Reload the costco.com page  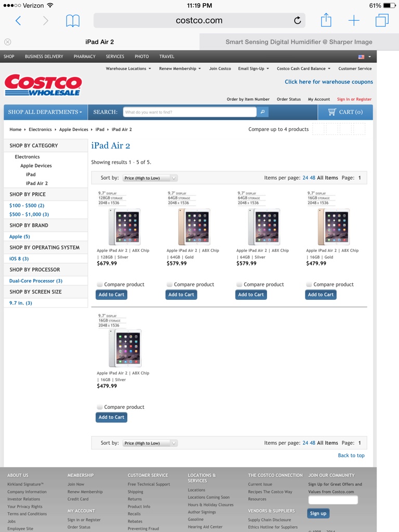297,20
